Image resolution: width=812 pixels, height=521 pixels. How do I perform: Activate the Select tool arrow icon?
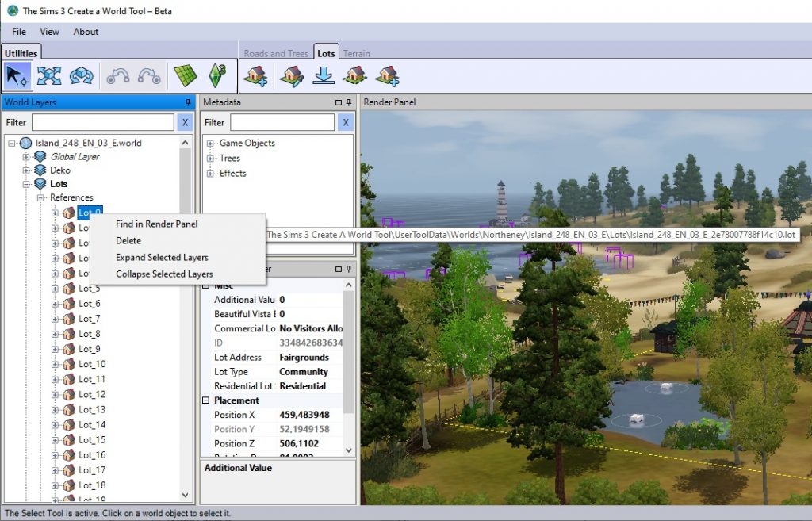(17, 75)
